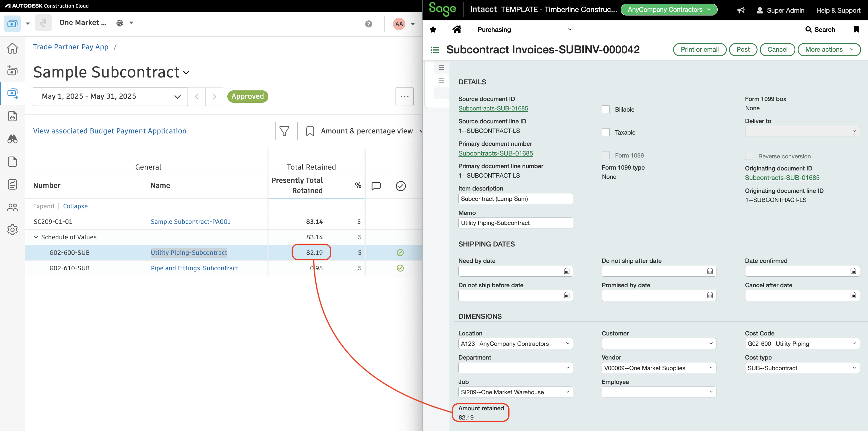The width and height of the screenshot is (868, 431).
Task: Click the Collapse link
Action: pyautogui.click(x=75, y=206)
